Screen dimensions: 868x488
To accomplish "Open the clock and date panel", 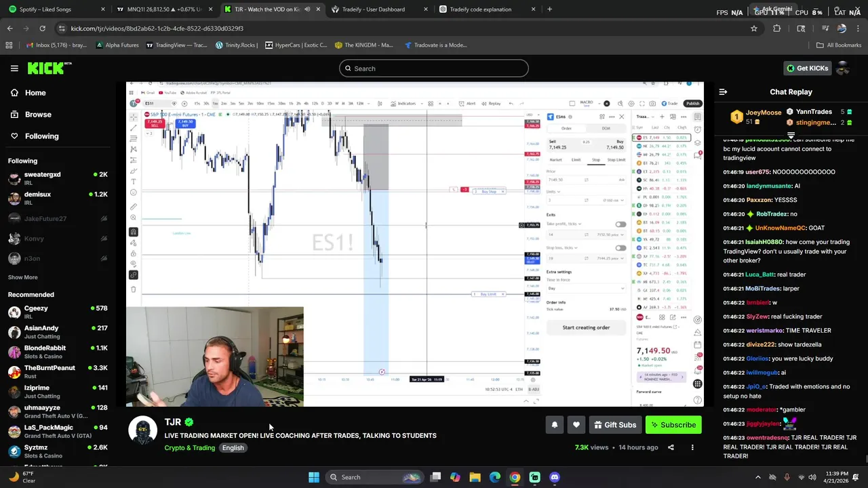I will [836, 477].
